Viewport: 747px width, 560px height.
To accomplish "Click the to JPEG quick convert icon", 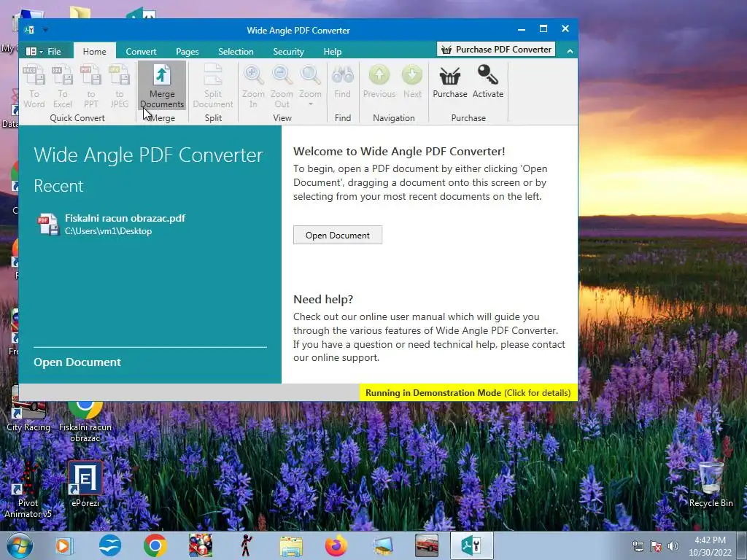I will point(119,86).
